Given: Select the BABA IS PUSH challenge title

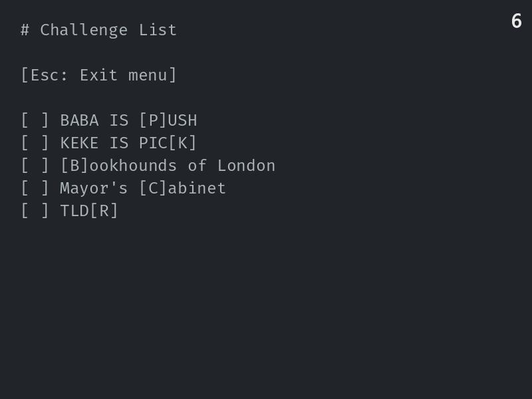Looking at the screenshot, I should tap(128, 120).
